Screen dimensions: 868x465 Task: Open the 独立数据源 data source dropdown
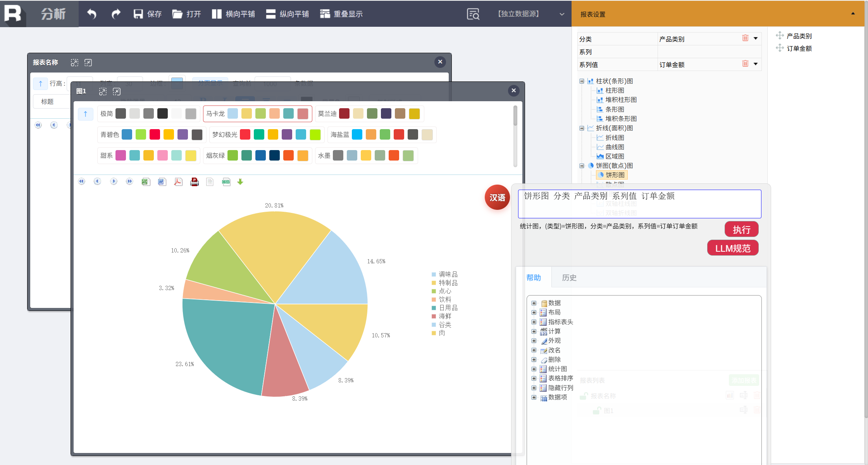pyautogui.click(x=561, y=14)
